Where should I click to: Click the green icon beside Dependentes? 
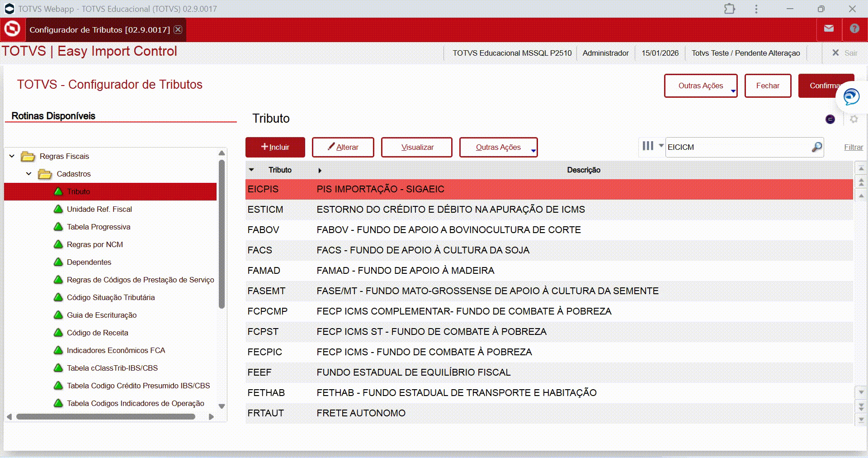click(58, 262)
